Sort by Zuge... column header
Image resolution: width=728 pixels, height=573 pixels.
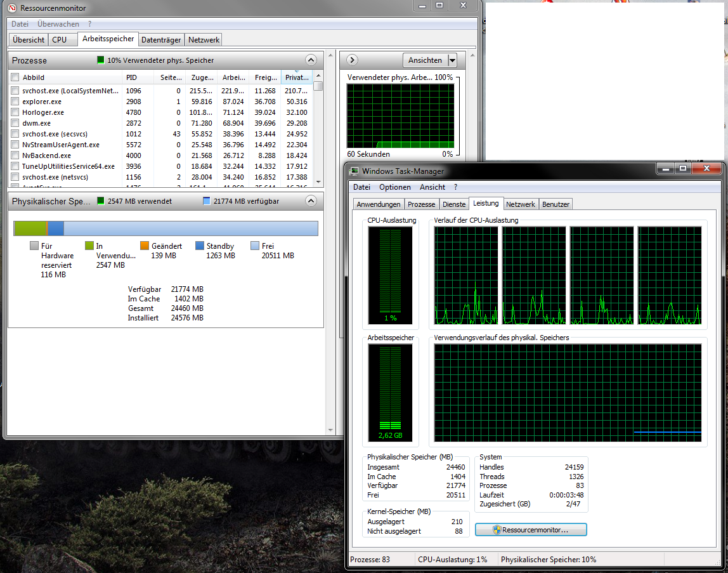pyautogui.click(x=201, y=77)
